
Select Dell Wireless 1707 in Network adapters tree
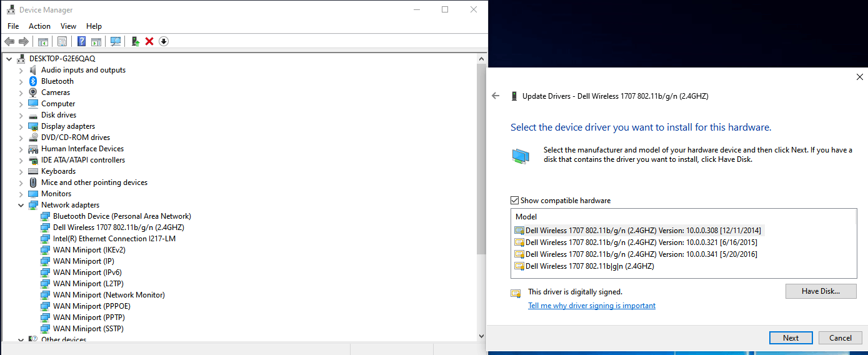(x=119, y=227)
